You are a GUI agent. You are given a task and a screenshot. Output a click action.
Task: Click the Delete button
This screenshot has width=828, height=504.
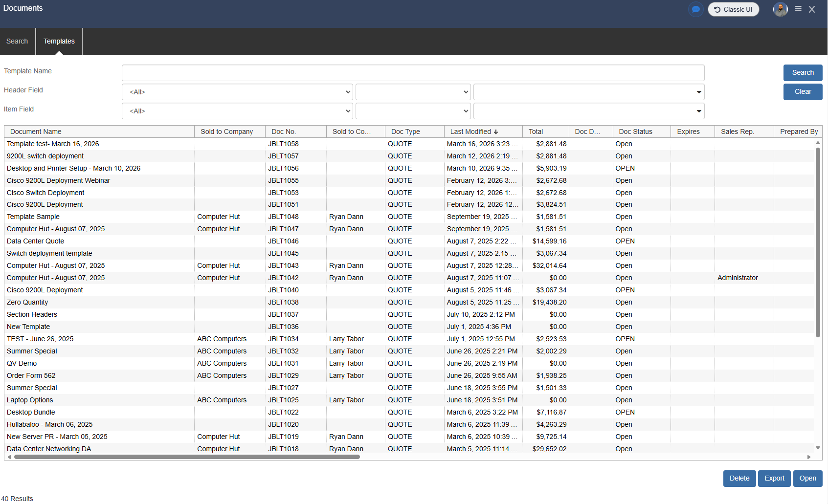(739, 478)
